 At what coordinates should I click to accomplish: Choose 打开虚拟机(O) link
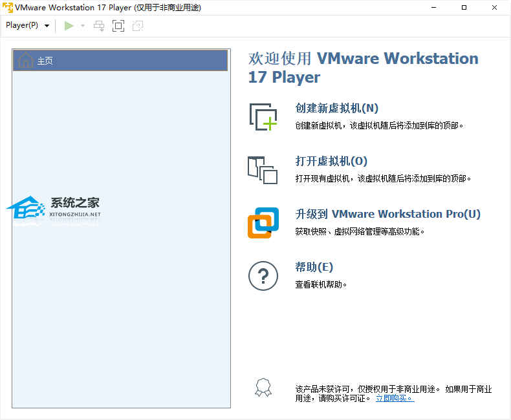(331, 161)
